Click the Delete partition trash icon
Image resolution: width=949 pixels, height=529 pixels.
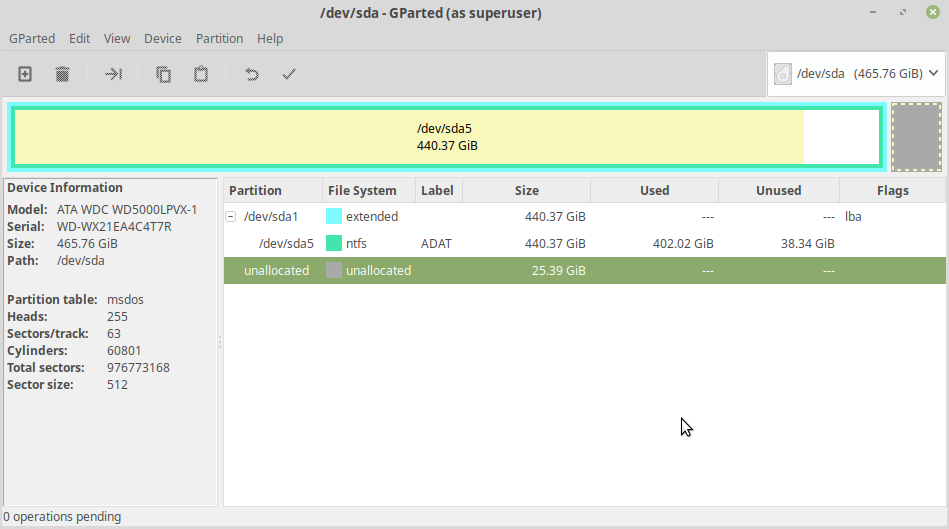tap(62, 74)
